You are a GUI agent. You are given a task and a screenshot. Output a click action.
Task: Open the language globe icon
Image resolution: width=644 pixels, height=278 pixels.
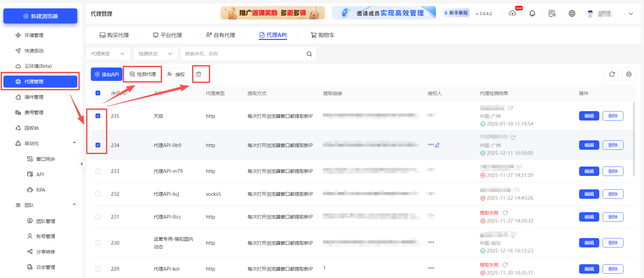click(x=572, y=13)
